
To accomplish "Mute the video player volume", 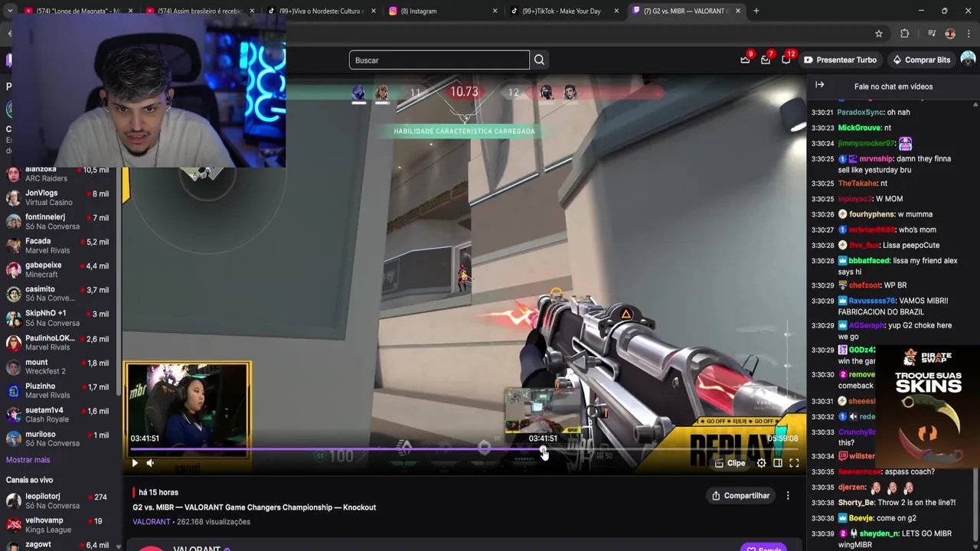I will [150, 463].
